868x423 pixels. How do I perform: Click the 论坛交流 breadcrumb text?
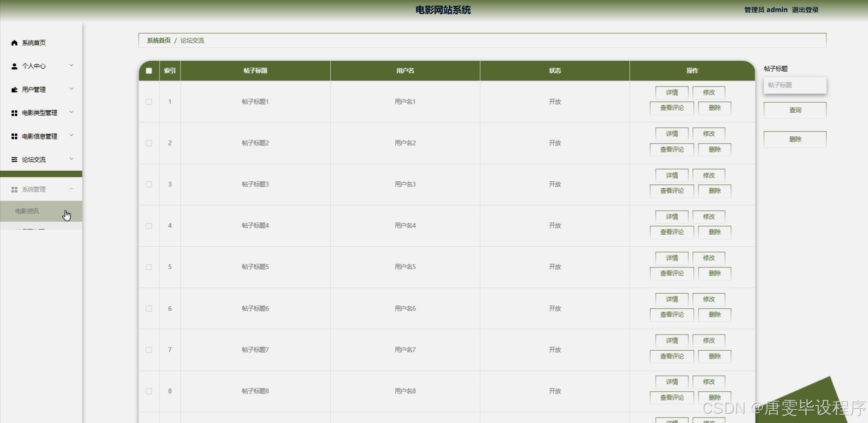click(x=192, y=41)
